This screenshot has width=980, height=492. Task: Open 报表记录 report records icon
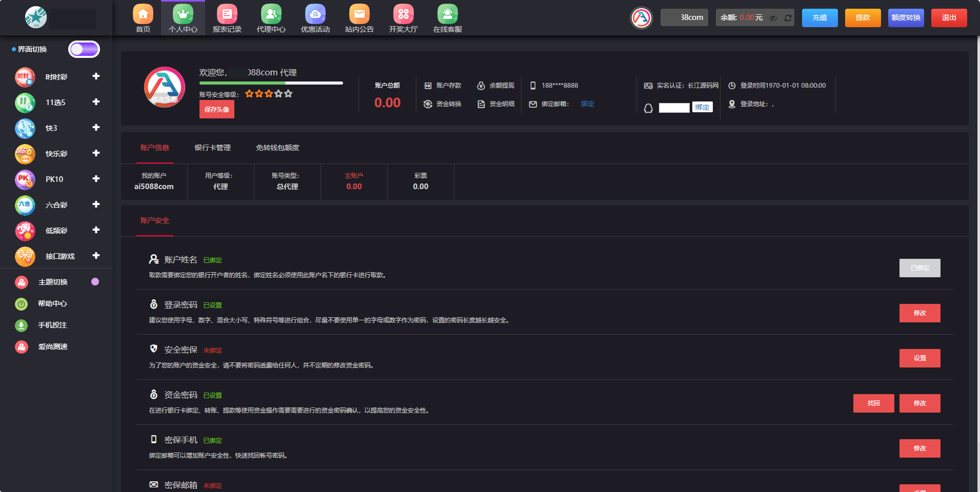pos(227,14)
